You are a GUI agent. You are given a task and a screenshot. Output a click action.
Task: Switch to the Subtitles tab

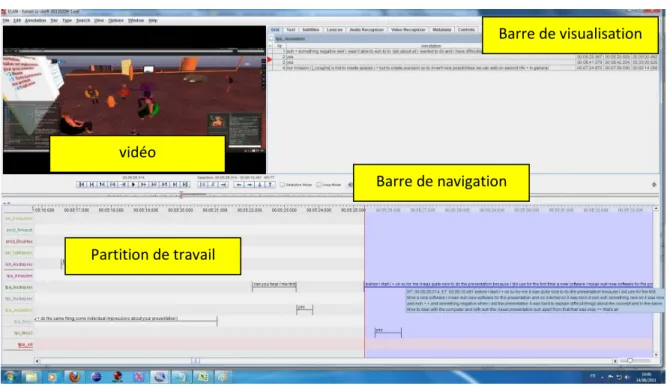click(311, 29)
